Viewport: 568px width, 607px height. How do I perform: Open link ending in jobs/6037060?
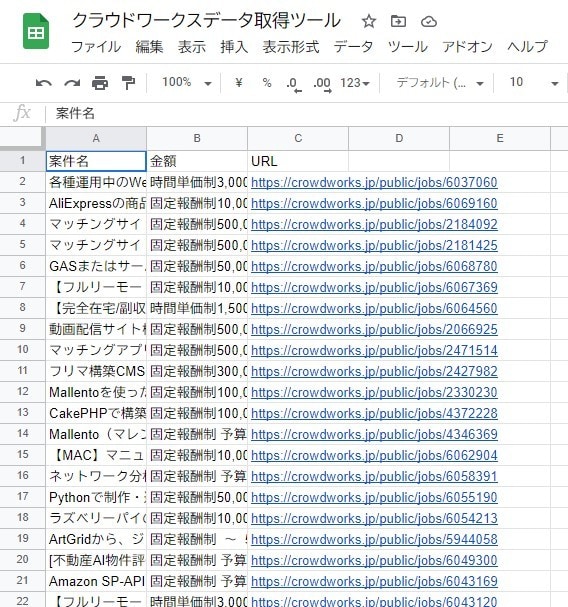(x=374, y=182)
